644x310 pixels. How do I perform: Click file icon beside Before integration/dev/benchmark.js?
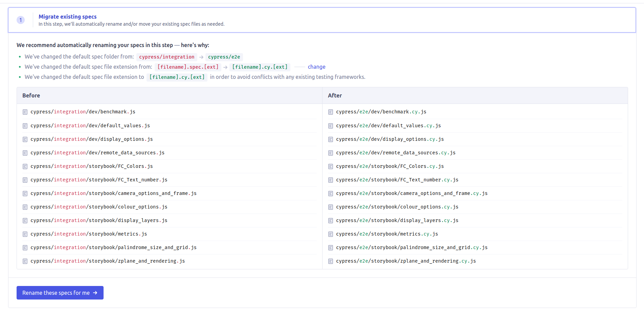pyautogui.click(x=25, y=112)
